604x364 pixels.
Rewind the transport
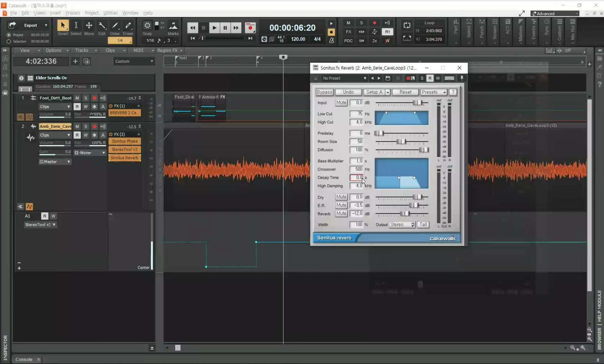[192, 28]
